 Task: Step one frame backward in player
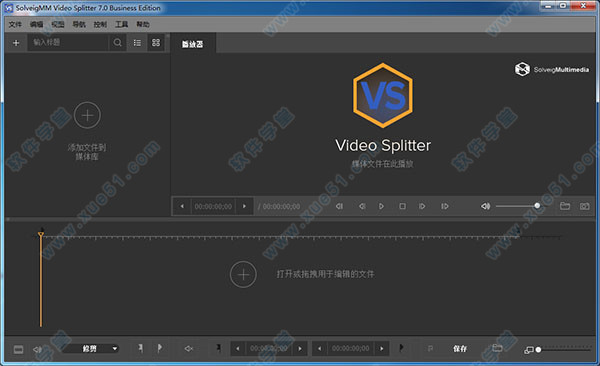[x=362, y=206]
